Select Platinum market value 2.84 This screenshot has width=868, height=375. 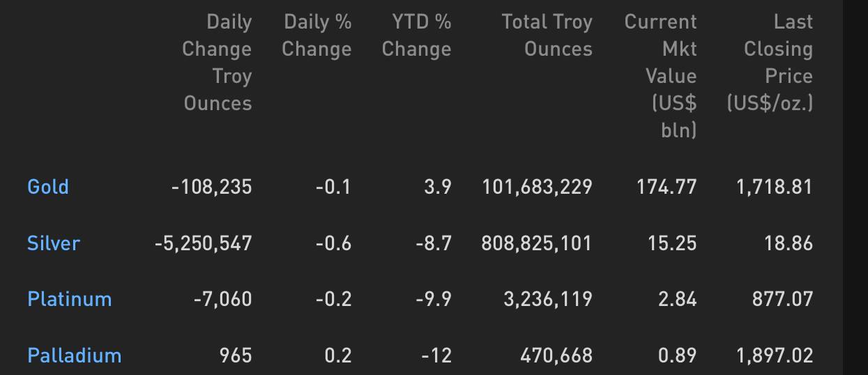678,299
